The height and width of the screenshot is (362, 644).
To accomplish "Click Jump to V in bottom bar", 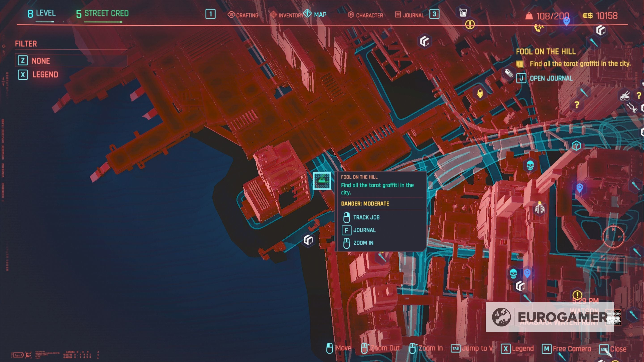I will click(x=472, y=349).
